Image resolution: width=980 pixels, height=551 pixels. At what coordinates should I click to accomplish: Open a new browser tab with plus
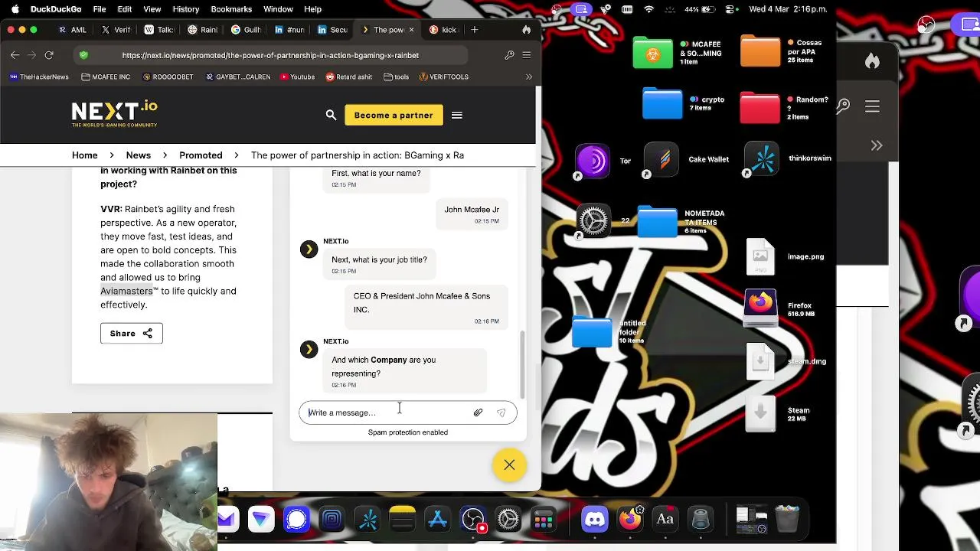(x=475, y=30)
